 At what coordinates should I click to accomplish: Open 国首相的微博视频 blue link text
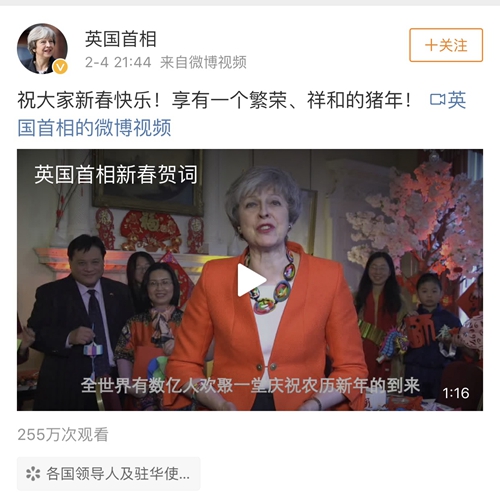(94, 127)
